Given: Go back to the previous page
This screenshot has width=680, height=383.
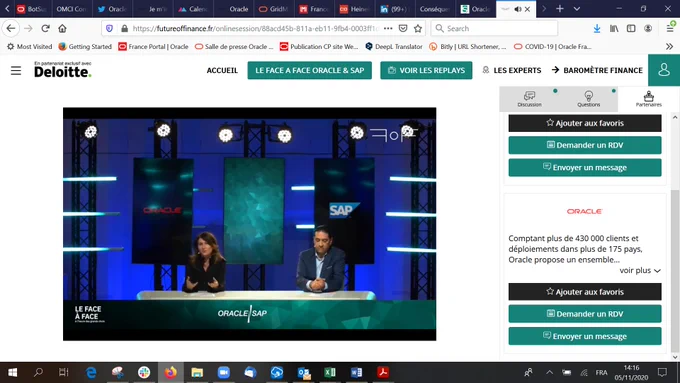Looking at the screenshot, I should (x=11, y=28).
